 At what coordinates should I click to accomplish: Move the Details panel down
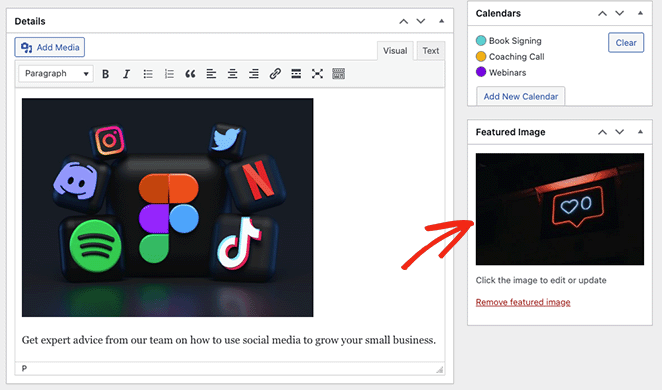click(x=421, y=21)
